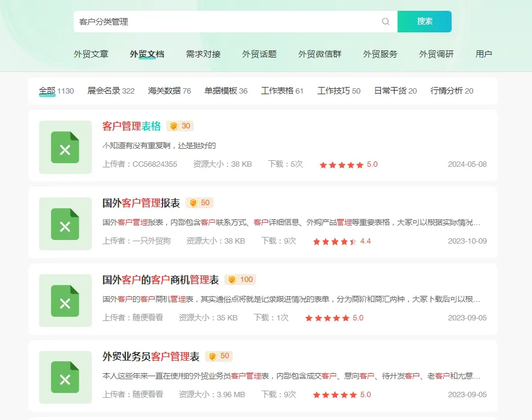
Task: Filter by 工作表格 61 category
Action: click(x=282, y=91)
